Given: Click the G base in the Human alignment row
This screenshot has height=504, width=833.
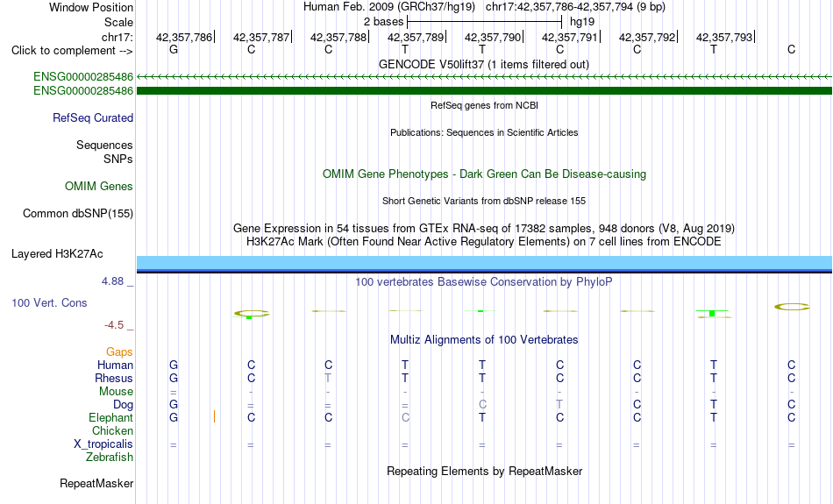Looking at the screenshot, I should [x=174, y=365].
